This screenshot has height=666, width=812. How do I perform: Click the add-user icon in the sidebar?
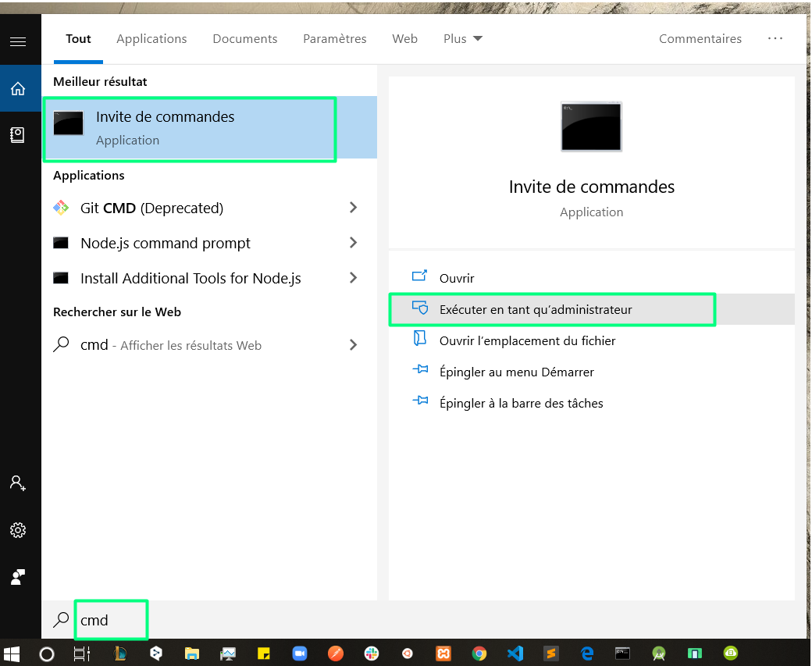pyautogui.click(x=20, y=483)
